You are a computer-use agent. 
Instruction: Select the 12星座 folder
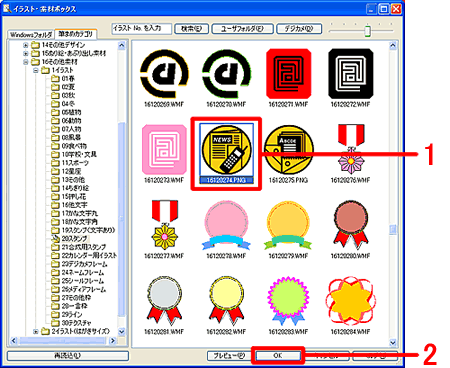(x=66, y=171)
